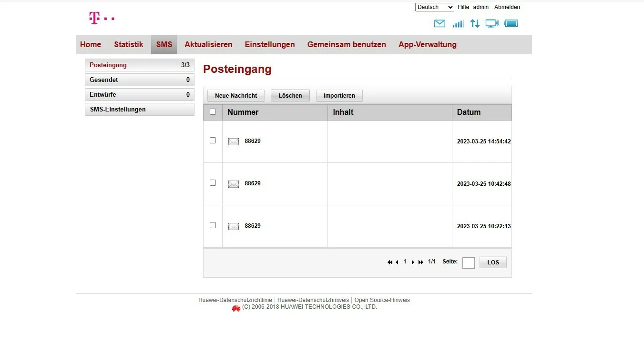
Task: Open the Gesendet folder
Action: coord(140,80)
